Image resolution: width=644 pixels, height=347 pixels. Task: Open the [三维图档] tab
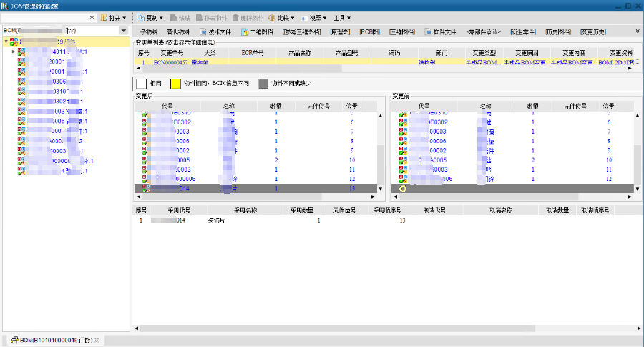point(401,31)
